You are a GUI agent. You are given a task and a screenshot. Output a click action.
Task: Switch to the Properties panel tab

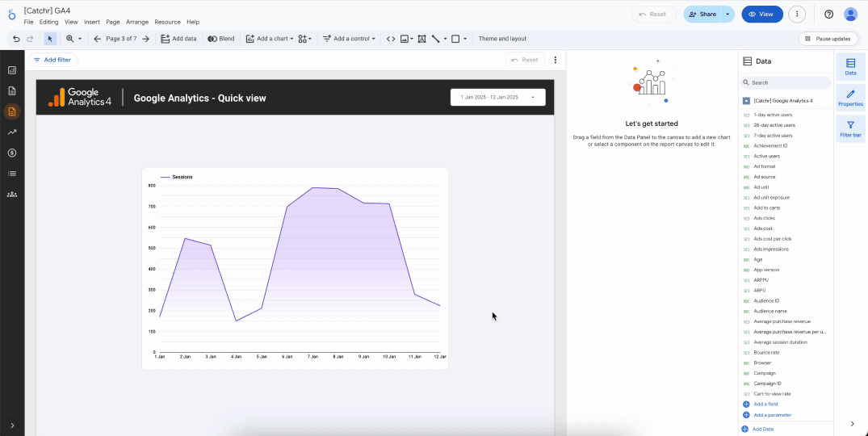pos(850,98)
